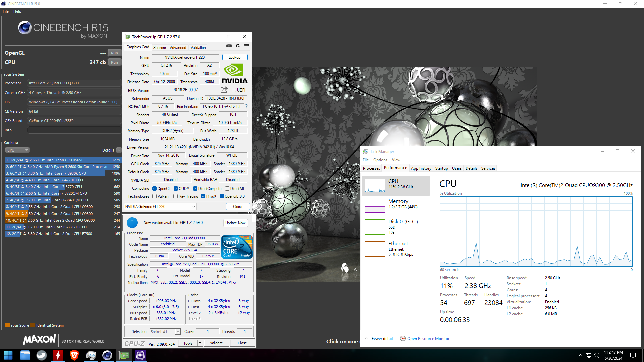Viewport: 644px width, 362px height.
Task: Click the NVIDIA logo in GPU-Z
Action: [234, 74]
